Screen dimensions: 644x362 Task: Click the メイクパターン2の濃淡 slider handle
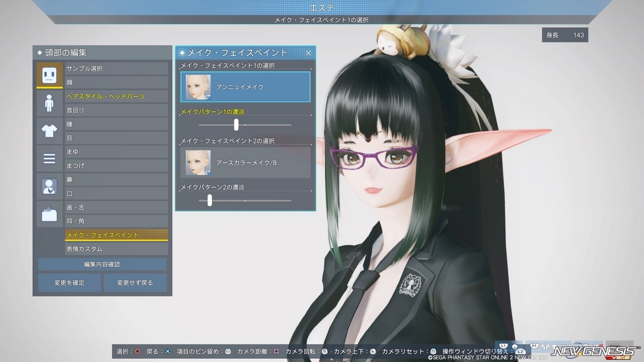(210, 201)
